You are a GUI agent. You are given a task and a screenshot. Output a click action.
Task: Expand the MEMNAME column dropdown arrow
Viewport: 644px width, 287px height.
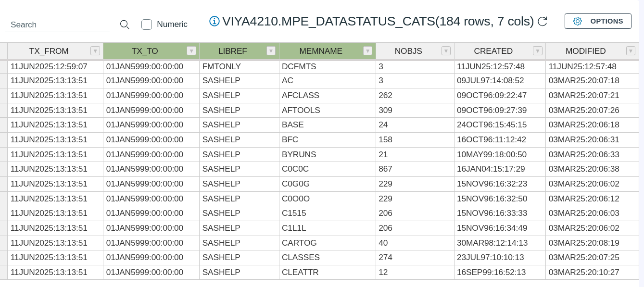[x=368, y=51]
